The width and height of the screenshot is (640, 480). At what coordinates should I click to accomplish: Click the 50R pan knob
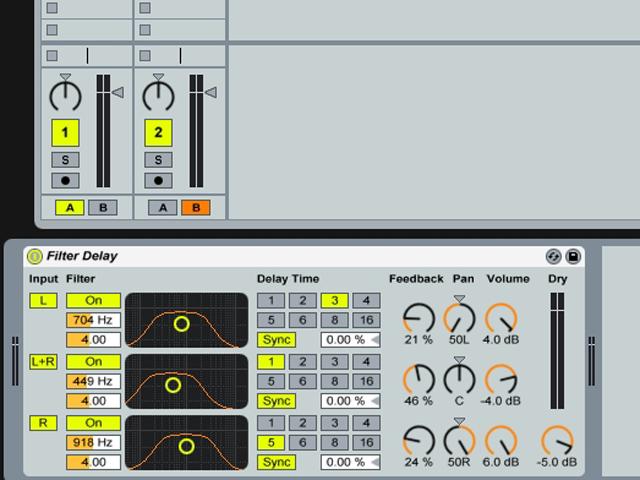pos(459,441)
